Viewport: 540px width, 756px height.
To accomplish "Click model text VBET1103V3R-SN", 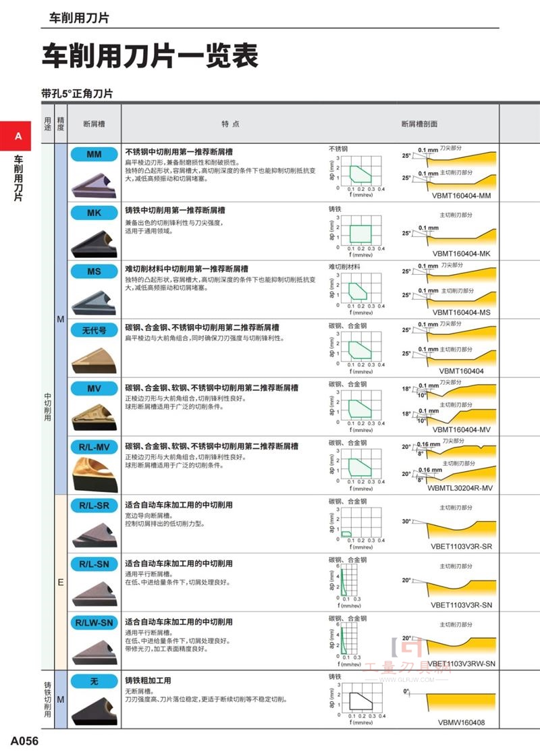I will (x=462, y=605).
